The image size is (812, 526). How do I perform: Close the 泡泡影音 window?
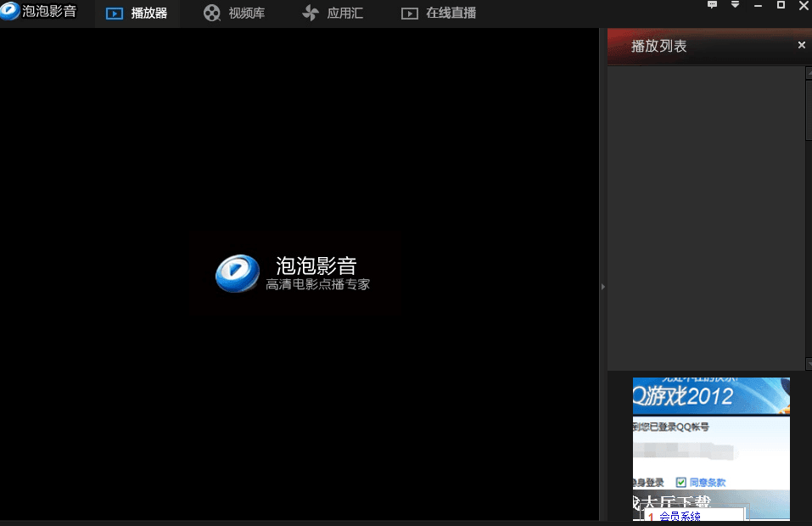803,6
